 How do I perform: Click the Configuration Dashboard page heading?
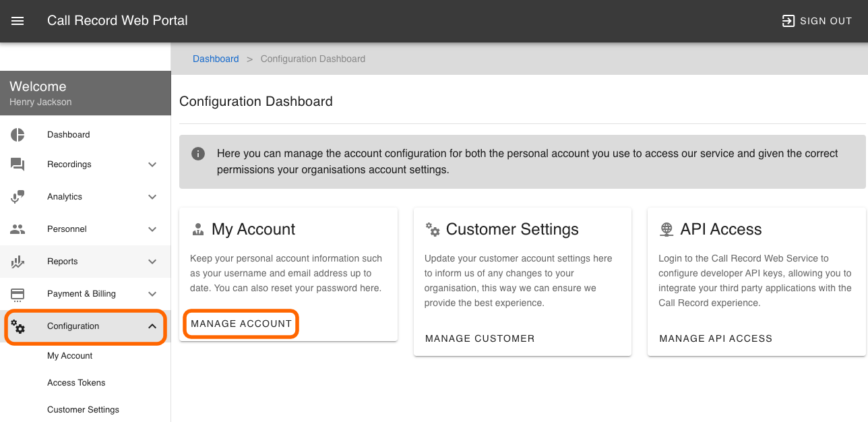coord(256,102)
